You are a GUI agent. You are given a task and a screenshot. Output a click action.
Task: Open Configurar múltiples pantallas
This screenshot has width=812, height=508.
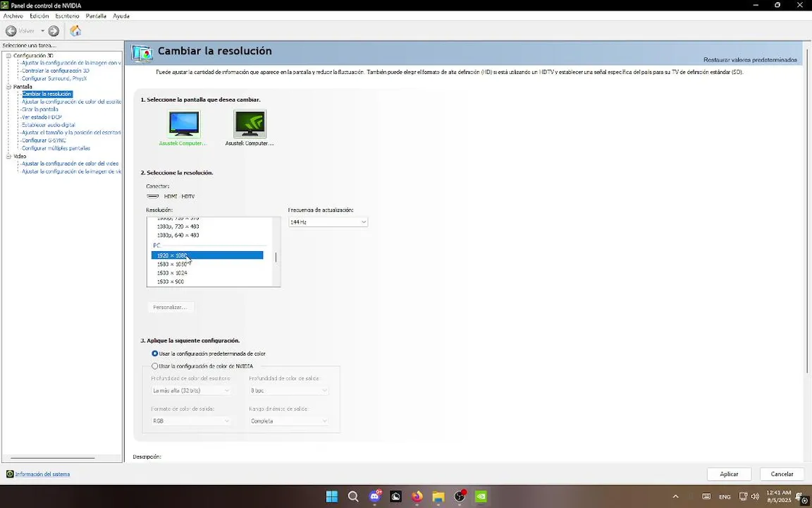(x=56, y=148)
